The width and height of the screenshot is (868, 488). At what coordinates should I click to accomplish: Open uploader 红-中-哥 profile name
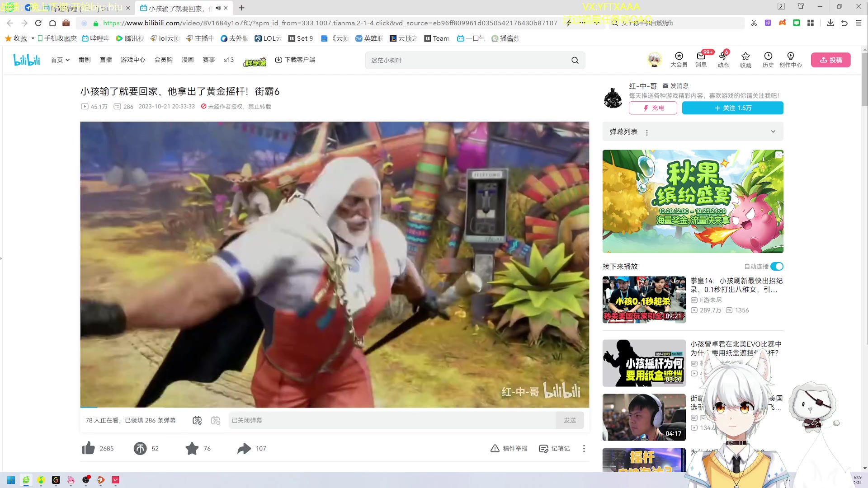point(643,86)
